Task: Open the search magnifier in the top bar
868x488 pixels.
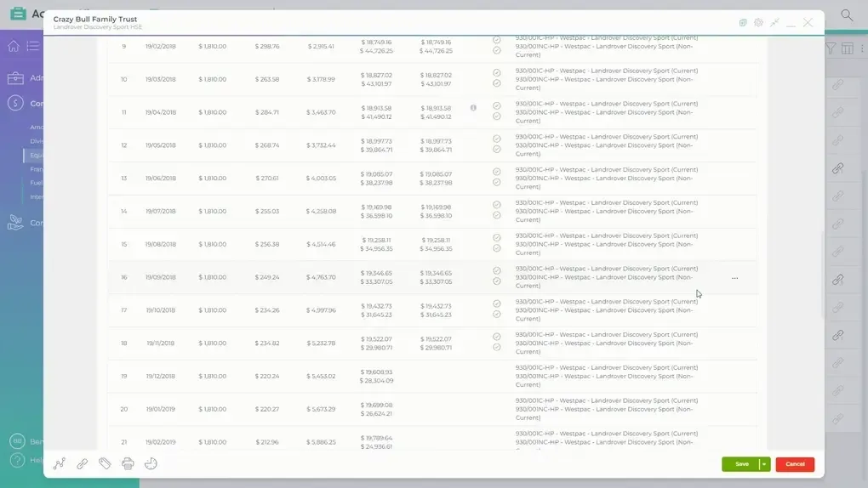Action: pyautogui.click(x=847, y=15)
